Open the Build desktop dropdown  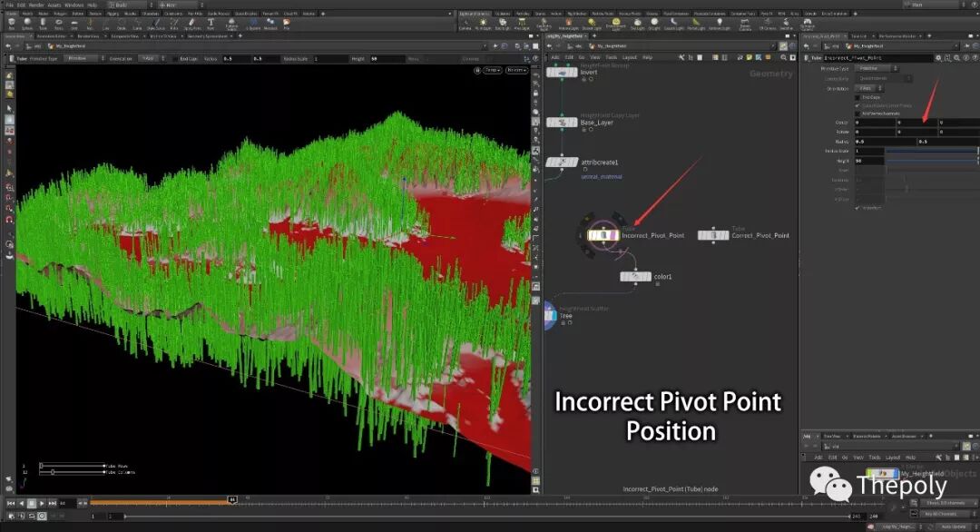click(130, 5)
